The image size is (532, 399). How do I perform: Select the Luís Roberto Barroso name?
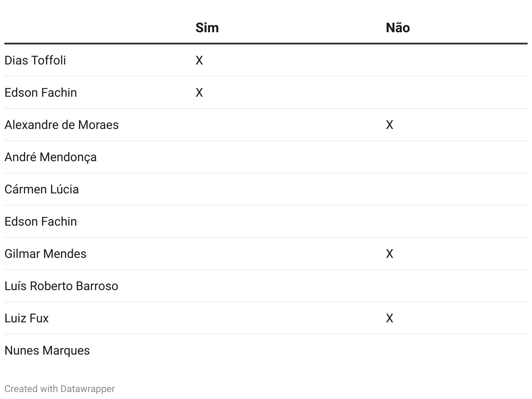pos(61,286)
